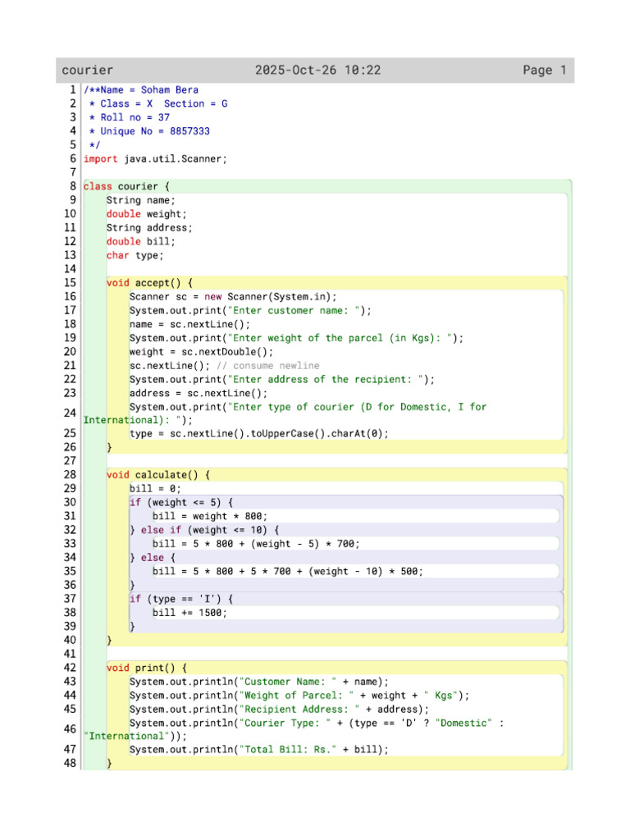Click the 'double weight;' field declaration
The image size is (630, 840).
[146, 214]
